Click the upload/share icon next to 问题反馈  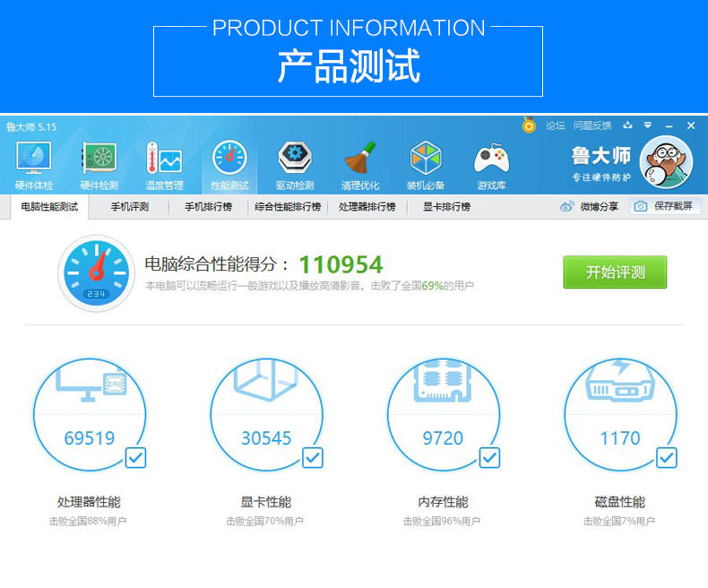click(x=627, y=125)
